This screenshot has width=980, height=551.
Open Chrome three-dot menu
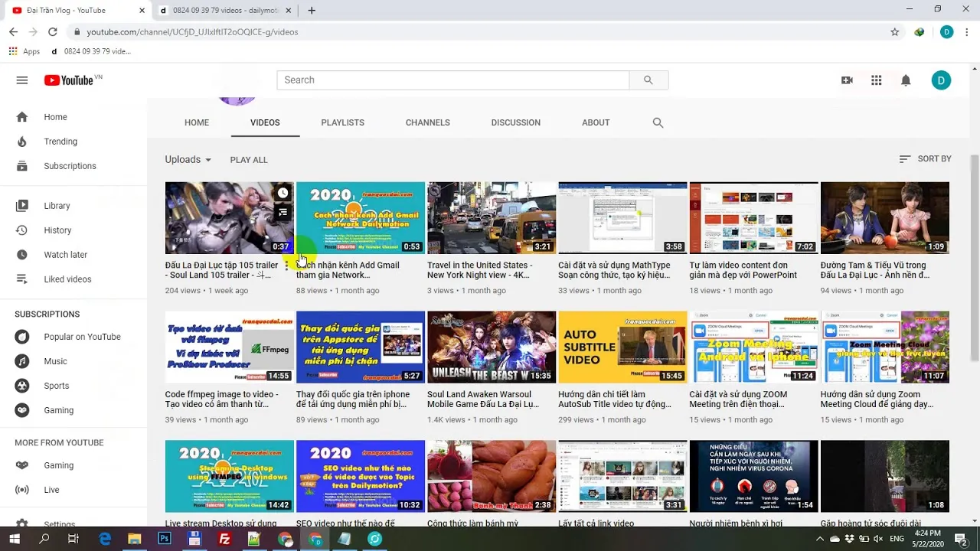[968, 32]
